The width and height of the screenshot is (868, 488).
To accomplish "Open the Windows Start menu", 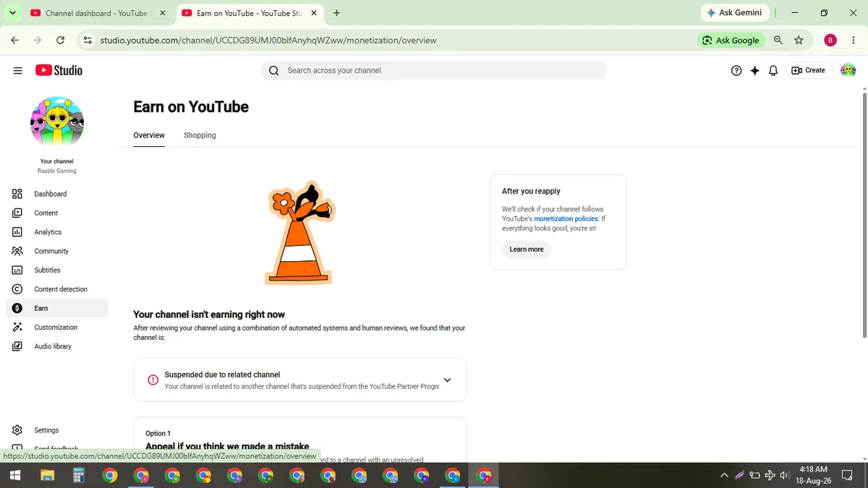I will (15, 476).
